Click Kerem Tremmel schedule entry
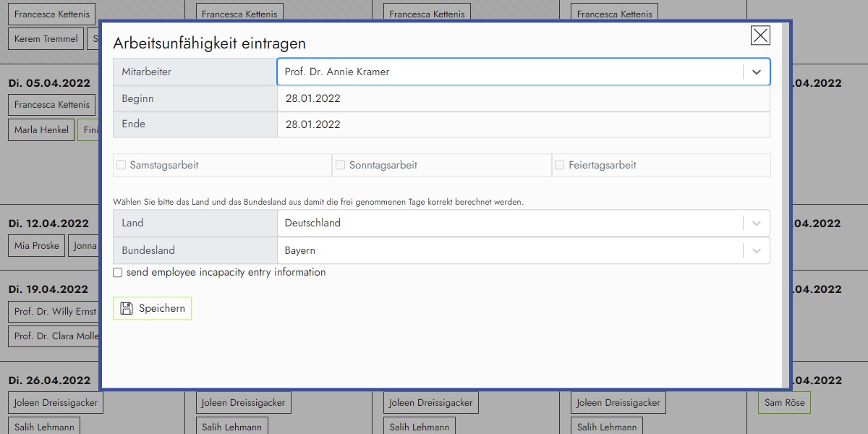The image size is (868, 434). pos(46,39)
